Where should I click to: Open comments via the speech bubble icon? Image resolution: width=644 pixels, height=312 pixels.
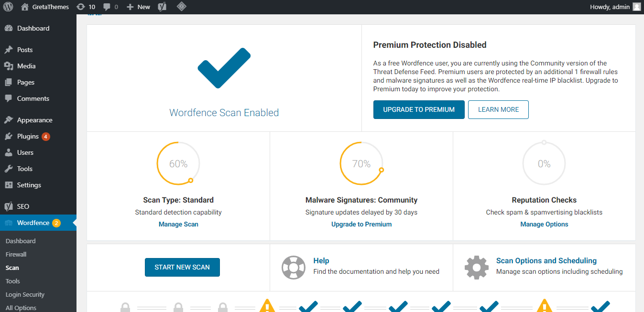click(x=108, y=7)
